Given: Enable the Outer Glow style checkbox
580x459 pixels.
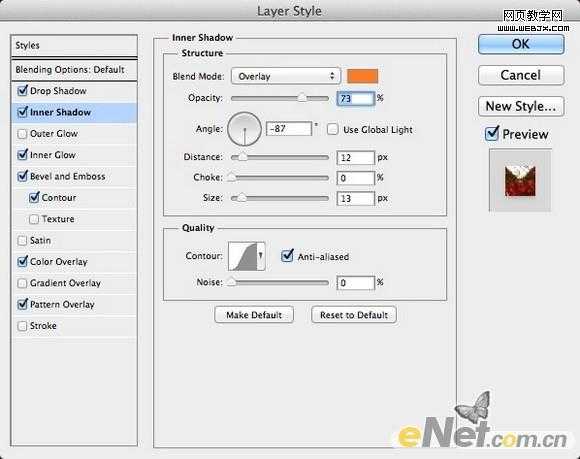Looking at the screenshot, I should tap(22, 134).
